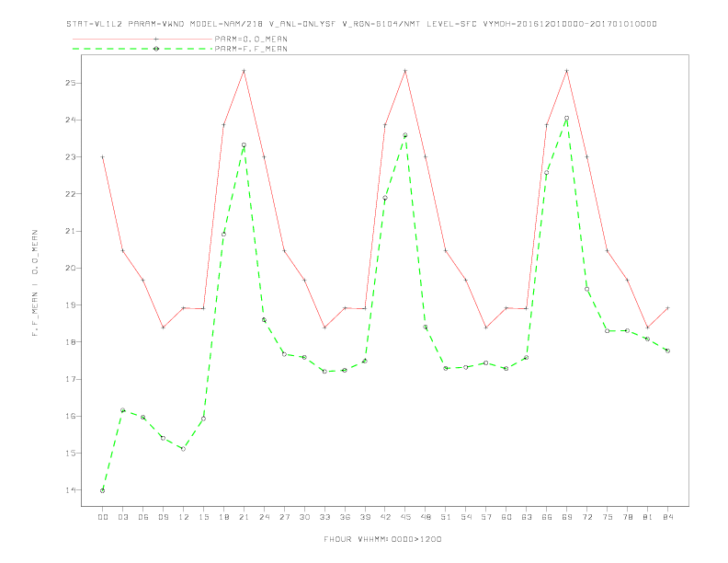Click the red plus data point at hour 00
This screenshot has width=728, height=563.
[103, 157]
